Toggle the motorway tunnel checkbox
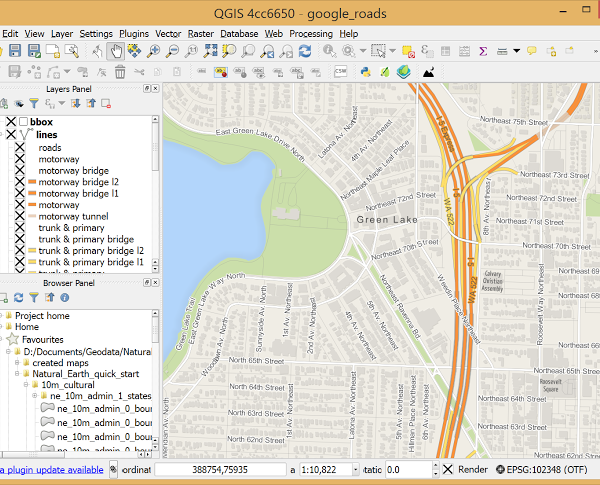Screen dimensions: 600x485 tap(20, 216)
